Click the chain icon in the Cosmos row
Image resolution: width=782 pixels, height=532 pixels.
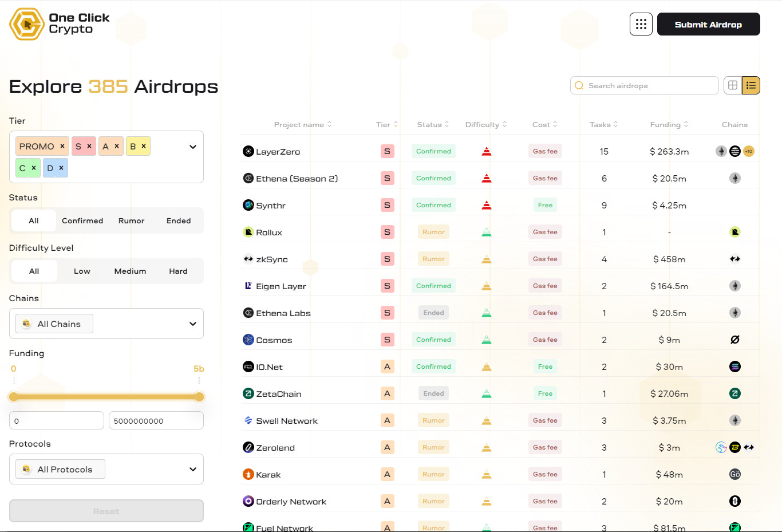click(735, 340)
